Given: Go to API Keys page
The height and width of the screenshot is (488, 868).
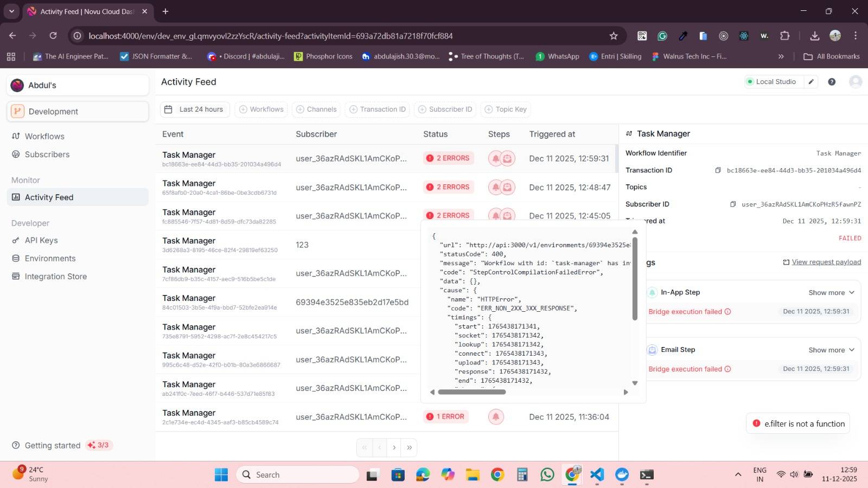Looking at the screenshot, I should pyautogui.click(x=41, y=240).
